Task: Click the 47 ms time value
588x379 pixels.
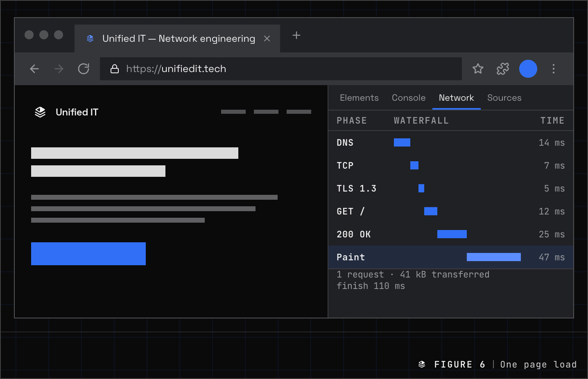Action: pos(552,257)
